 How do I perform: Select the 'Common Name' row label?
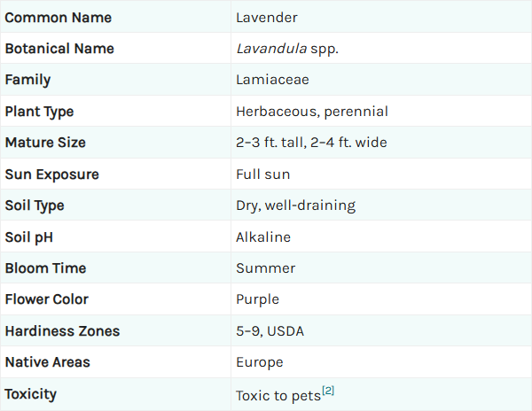(58, 18)
